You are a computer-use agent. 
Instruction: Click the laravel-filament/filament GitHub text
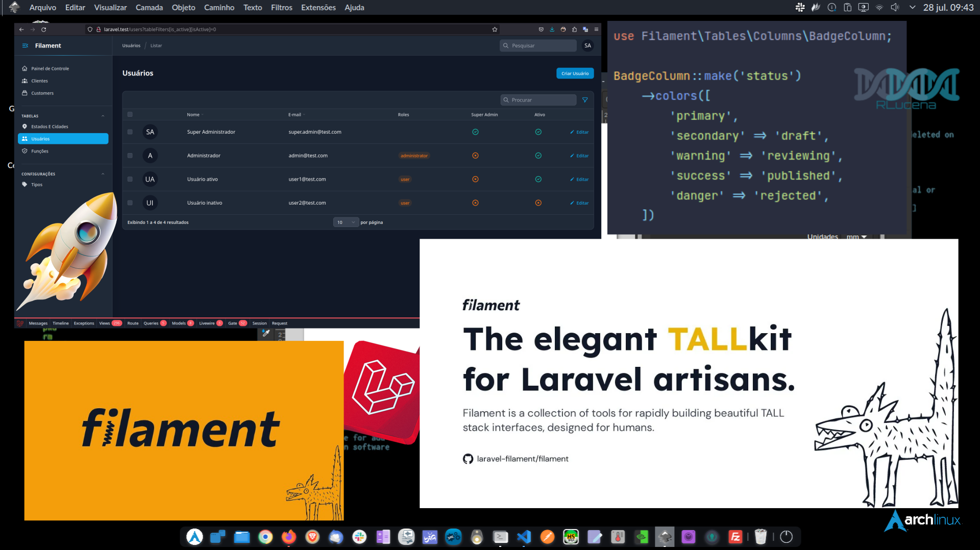pos(522,459)
